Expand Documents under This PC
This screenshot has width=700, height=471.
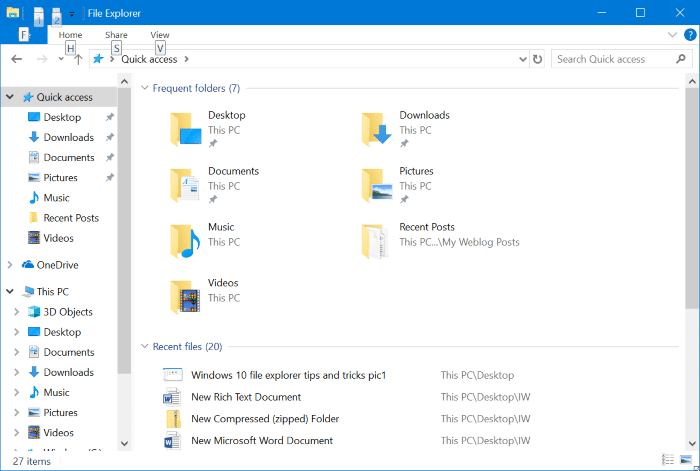click(17, 352)
